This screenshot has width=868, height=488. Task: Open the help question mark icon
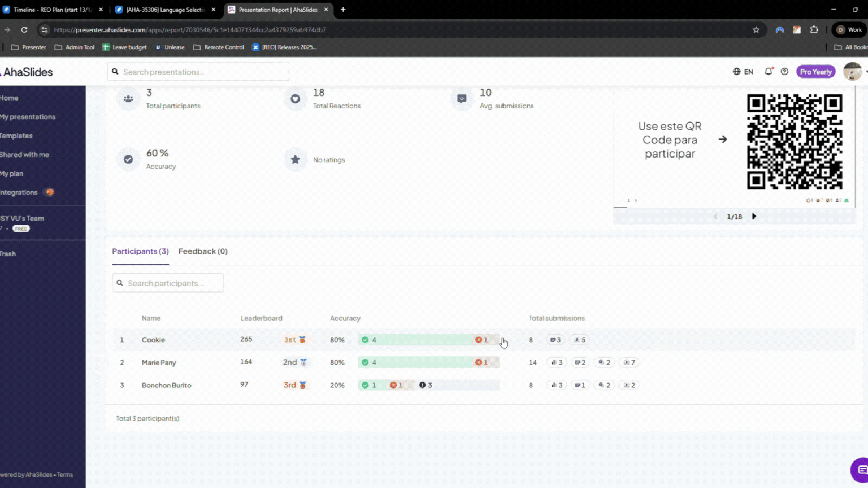[784, 72]
